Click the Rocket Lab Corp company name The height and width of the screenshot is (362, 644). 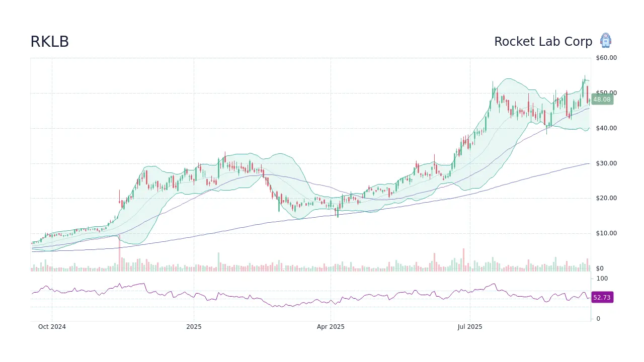(x=543, y=42)
